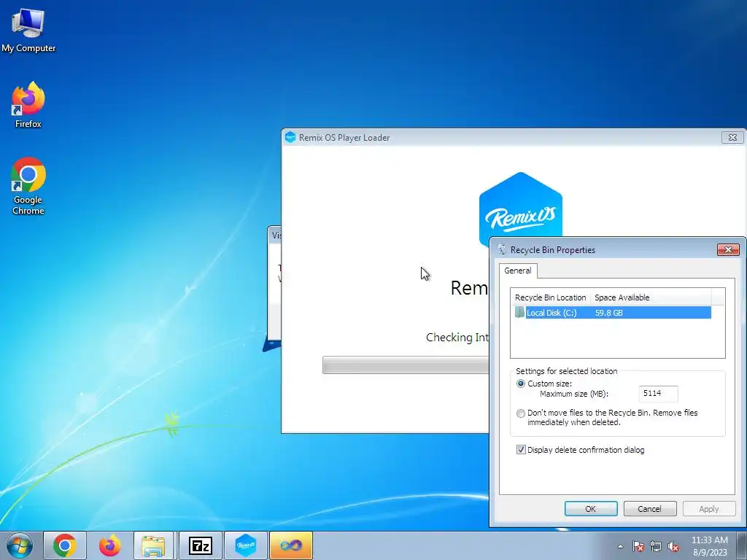Click the Remix loader progress bar
This screenshot has width=747, height=560.
point(406,365)
